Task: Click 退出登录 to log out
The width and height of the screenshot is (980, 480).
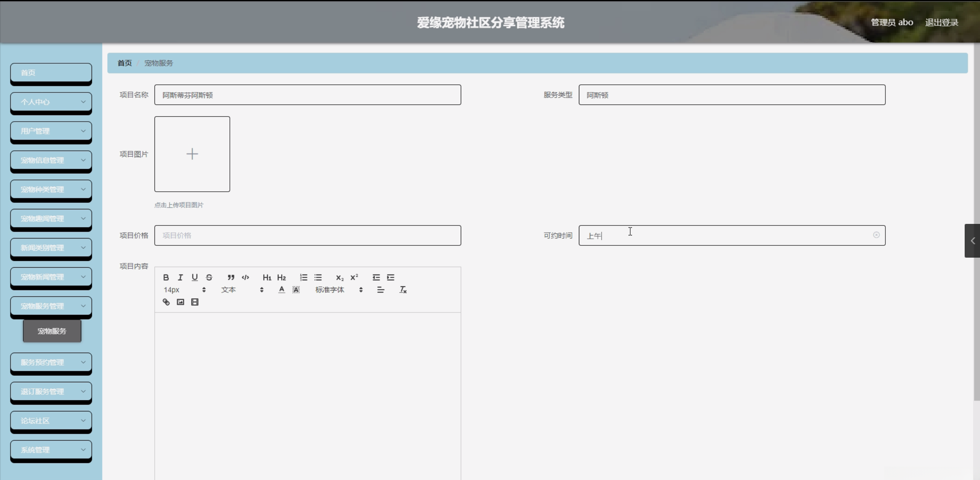Action: 941,23
